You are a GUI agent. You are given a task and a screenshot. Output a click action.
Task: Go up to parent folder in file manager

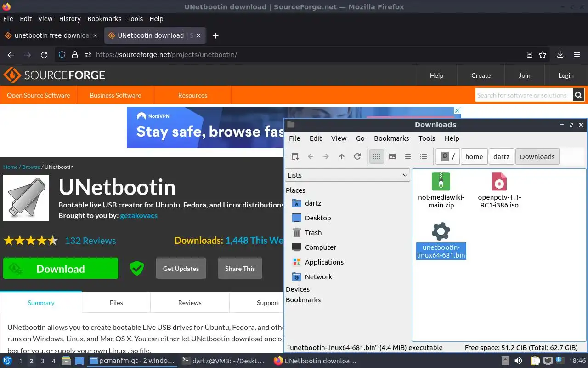pos(342,156)
